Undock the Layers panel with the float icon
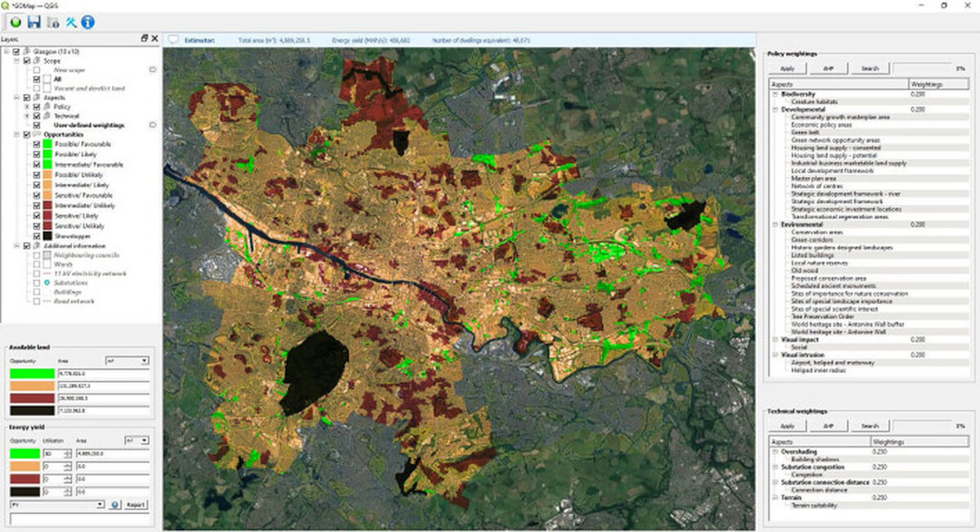Screen dimensions: 980x532 [145, 38]
